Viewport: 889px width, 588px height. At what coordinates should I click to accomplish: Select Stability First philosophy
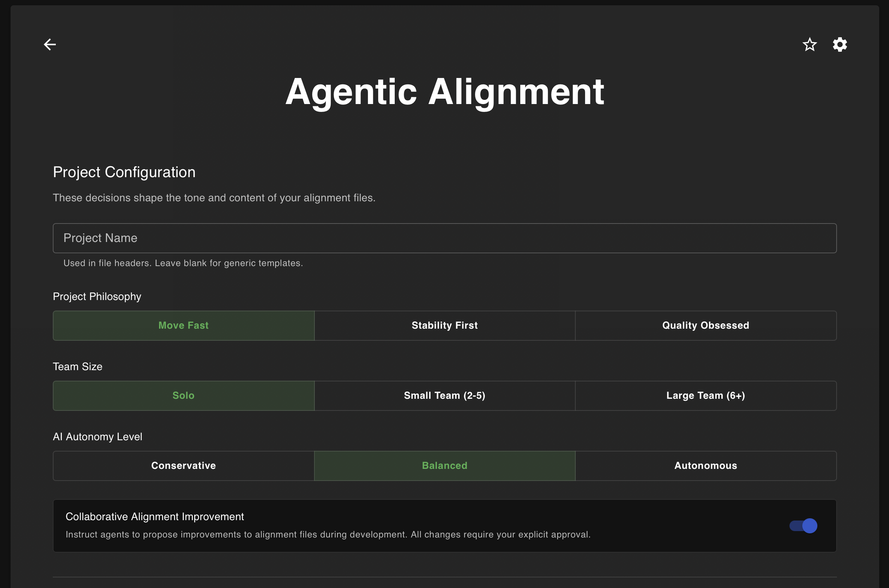444,325
